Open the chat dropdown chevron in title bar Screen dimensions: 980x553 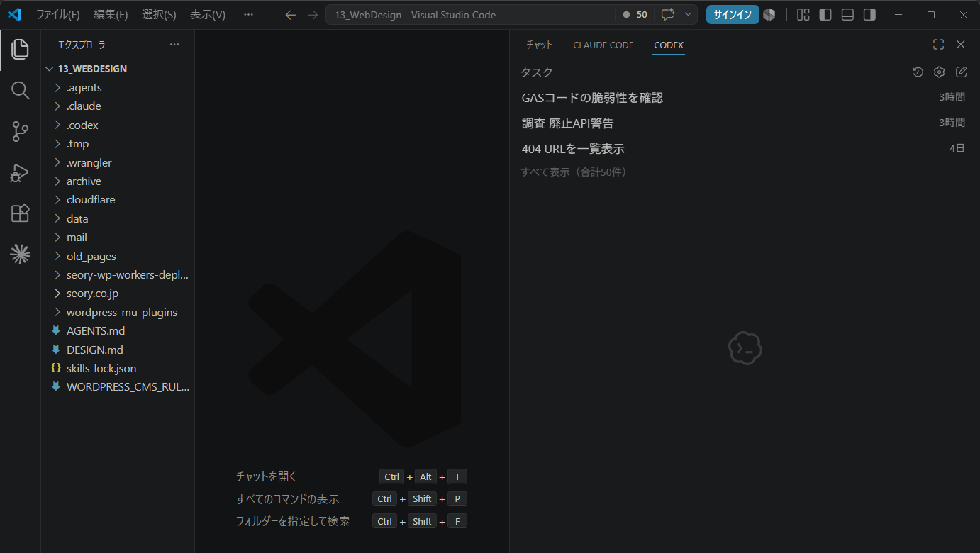688,14
